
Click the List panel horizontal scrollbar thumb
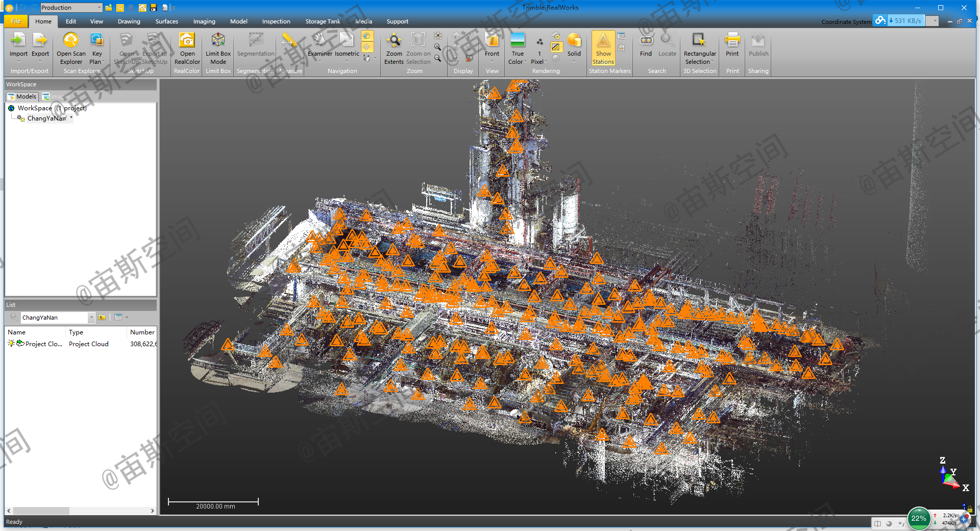click(x=41, y=511)
